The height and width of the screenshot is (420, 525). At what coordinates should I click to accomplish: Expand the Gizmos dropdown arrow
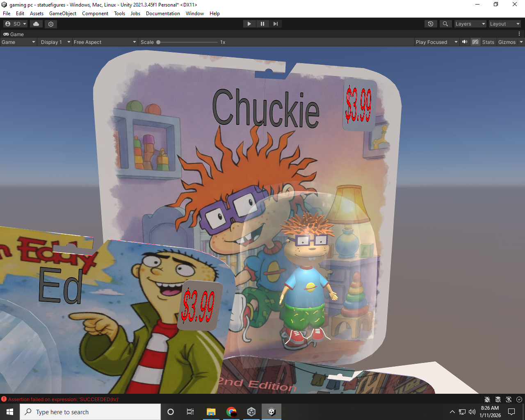click(x=521, y=42)
